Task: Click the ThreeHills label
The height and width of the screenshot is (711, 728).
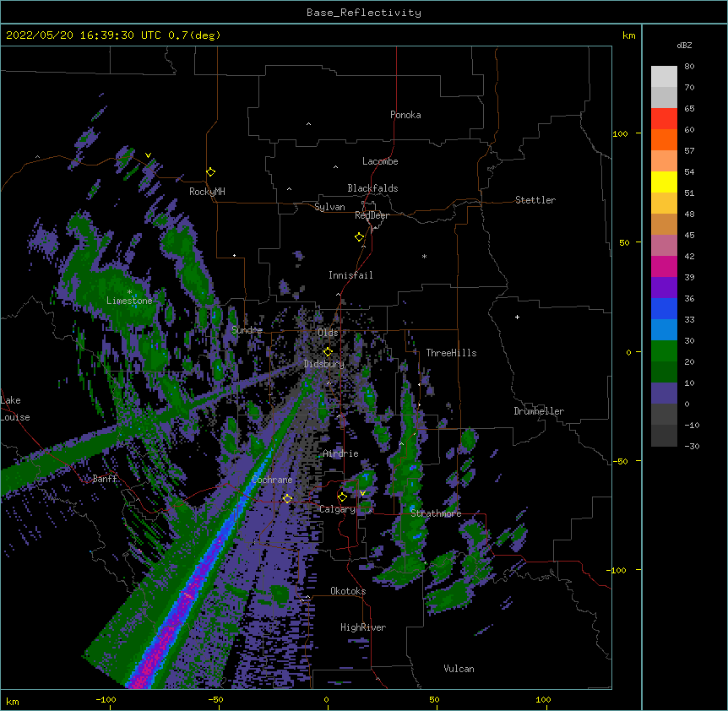Action: click(451, 353)
